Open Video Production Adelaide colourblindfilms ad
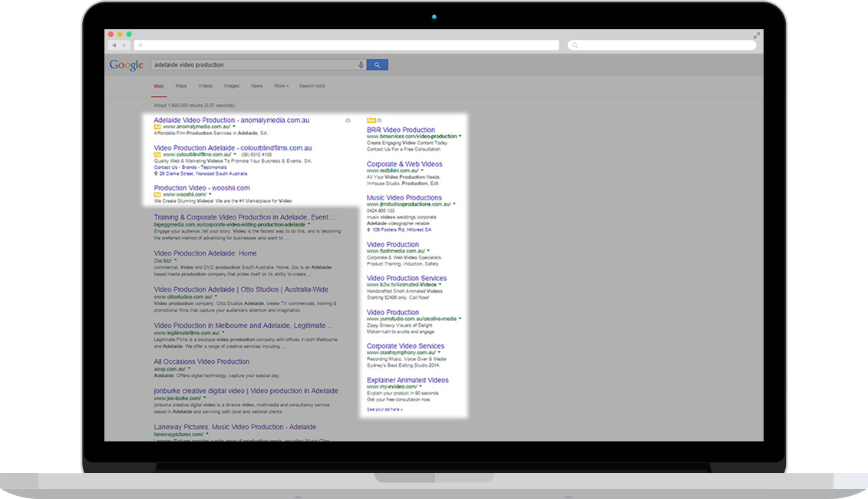This screenshot has width=868, height=499. tap(233, 148)
